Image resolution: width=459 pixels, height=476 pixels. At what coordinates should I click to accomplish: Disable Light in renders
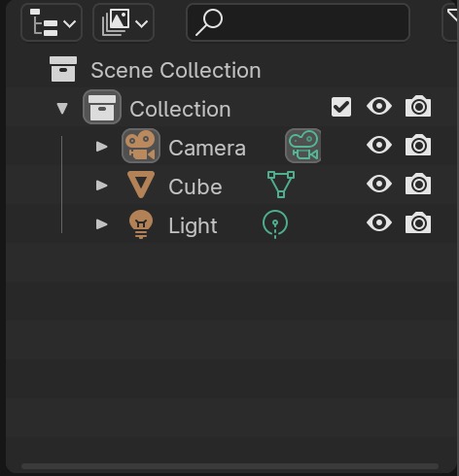click(x=418, y=222)
